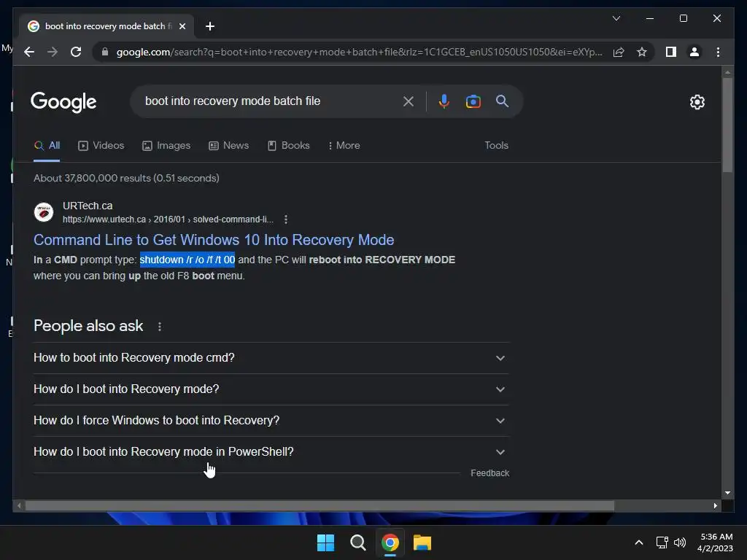
Task: Click the Feedback link under People also ask
Action: [x=489, y=472]
